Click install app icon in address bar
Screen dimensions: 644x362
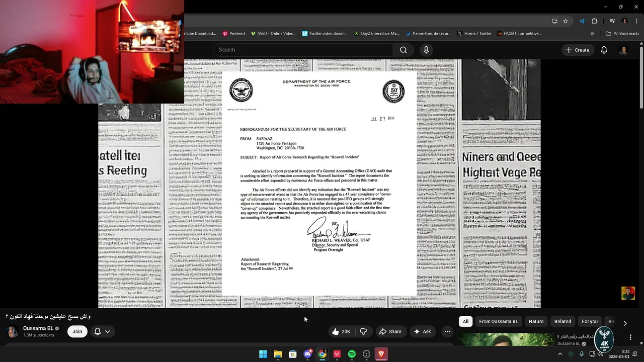click(554, 21)
